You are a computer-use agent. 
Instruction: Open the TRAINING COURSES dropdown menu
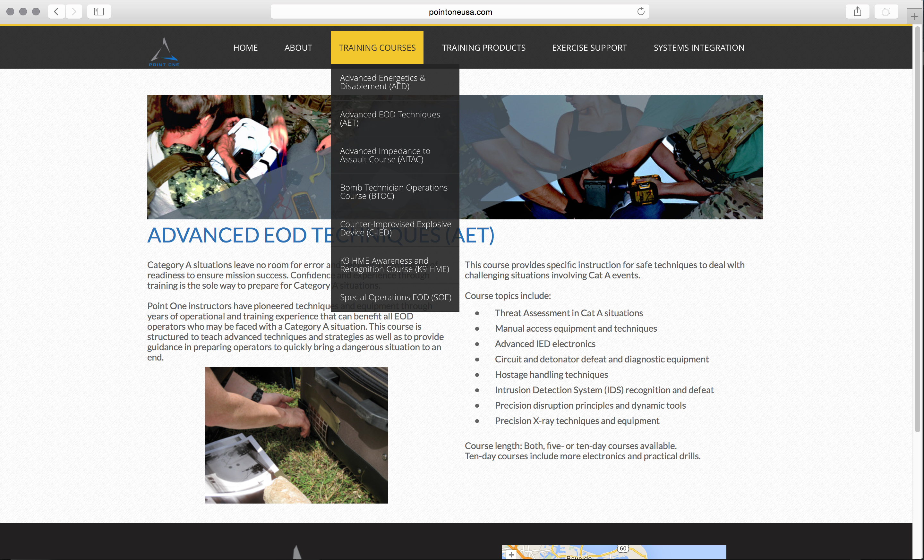pyautogui.click(x=377, y=47)
